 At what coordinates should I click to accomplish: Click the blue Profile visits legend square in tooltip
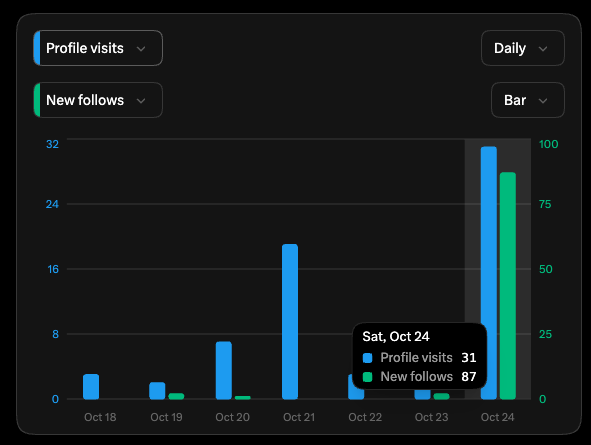point(367,358)
